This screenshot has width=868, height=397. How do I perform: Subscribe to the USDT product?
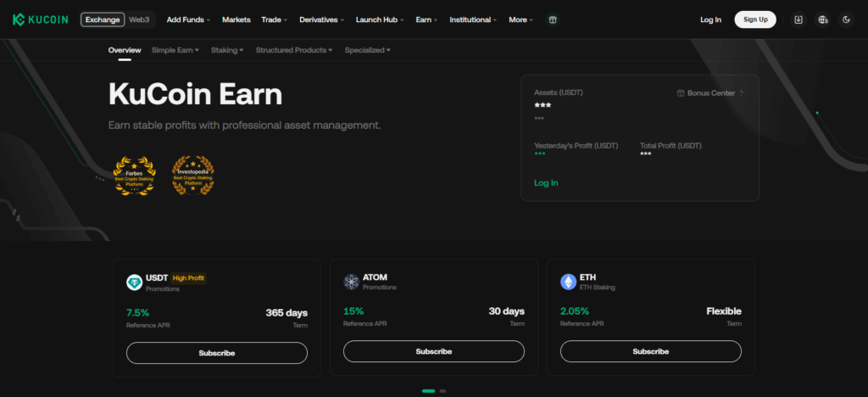point(217,353)
